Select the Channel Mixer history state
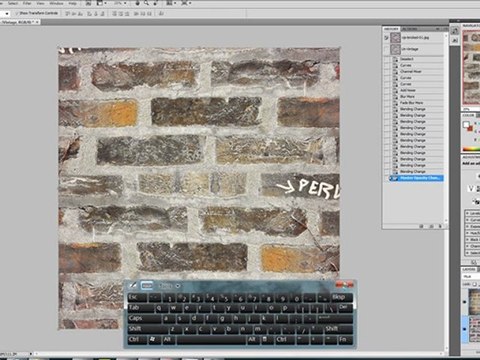The height and width of the screenshot is (360, 480). (x=413, y=71)
